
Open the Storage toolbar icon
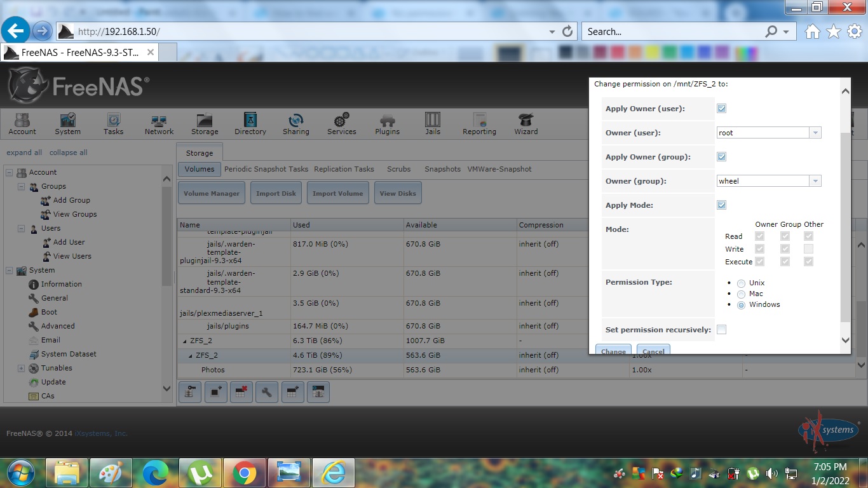pos(205,124)
